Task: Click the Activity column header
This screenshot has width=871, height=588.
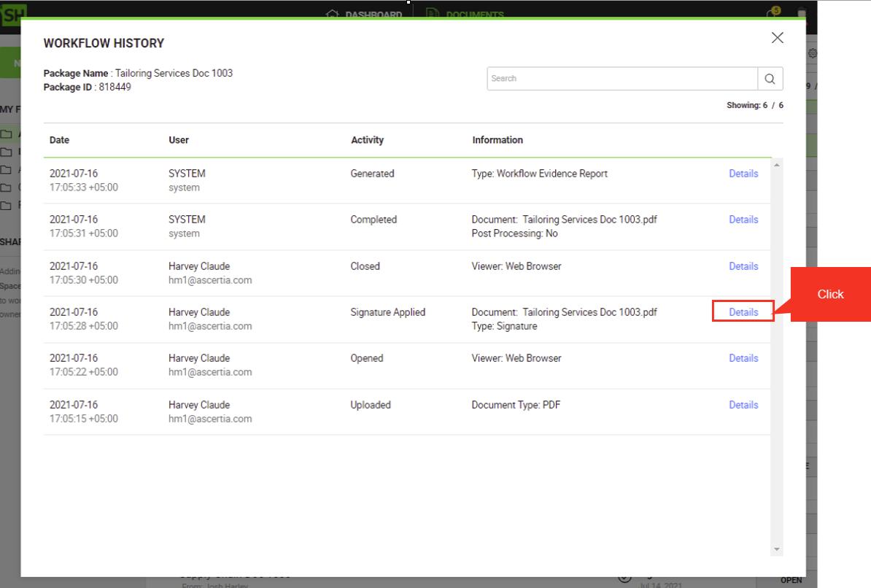Action: tap(367, 140)
